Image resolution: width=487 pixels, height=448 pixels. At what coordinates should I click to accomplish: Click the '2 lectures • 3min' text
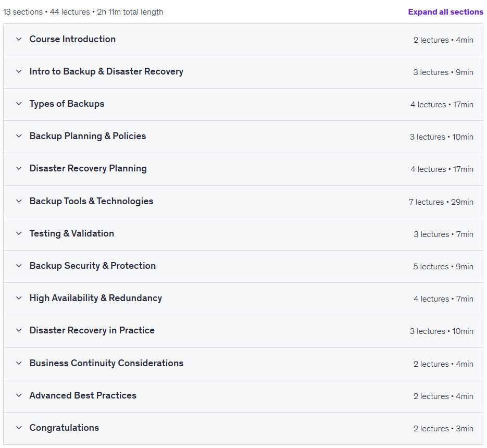443,428
